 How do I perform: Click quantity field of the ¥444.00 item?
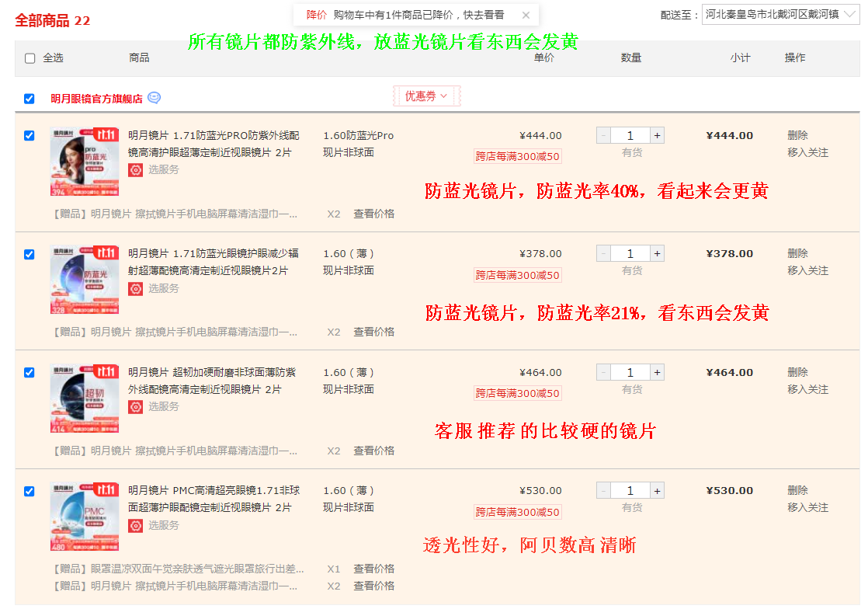pyautogui.click(x=630, y=136)
